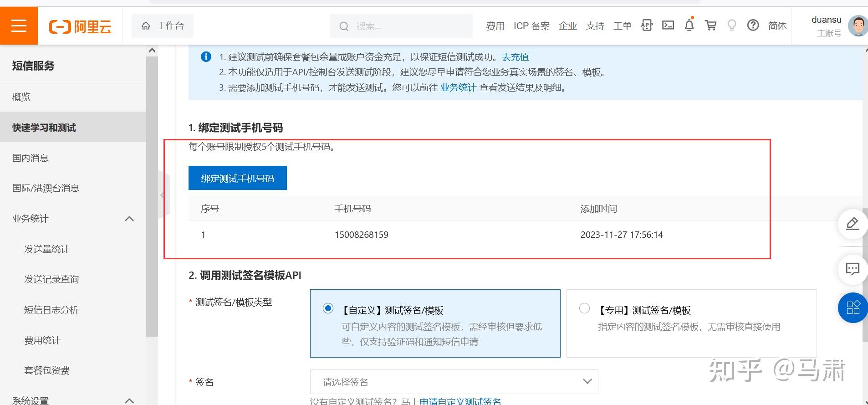Open 发送记录查询 in sidebar
Viewport: 868px width, 405px height.
pos(51,279)
